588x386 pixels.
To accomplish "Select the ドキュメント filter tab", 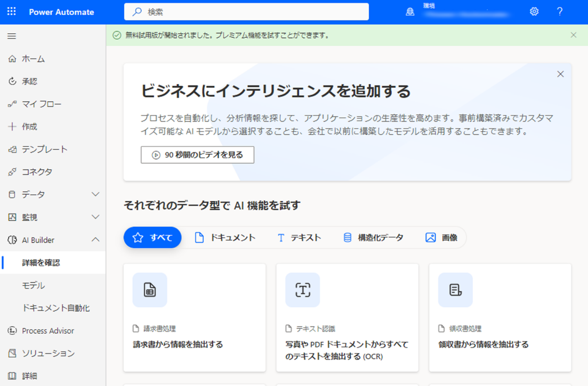I will pos(225,237).
